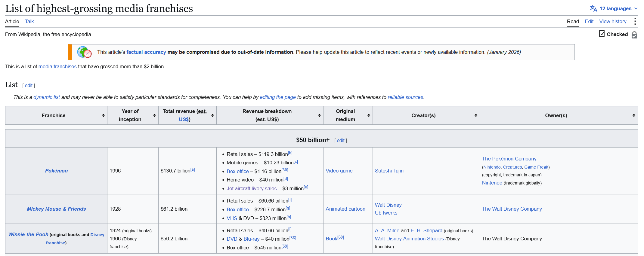Sort table by Franchise column arrows
644x256 pixels.
pyautogui.click(x=103, y=115)
